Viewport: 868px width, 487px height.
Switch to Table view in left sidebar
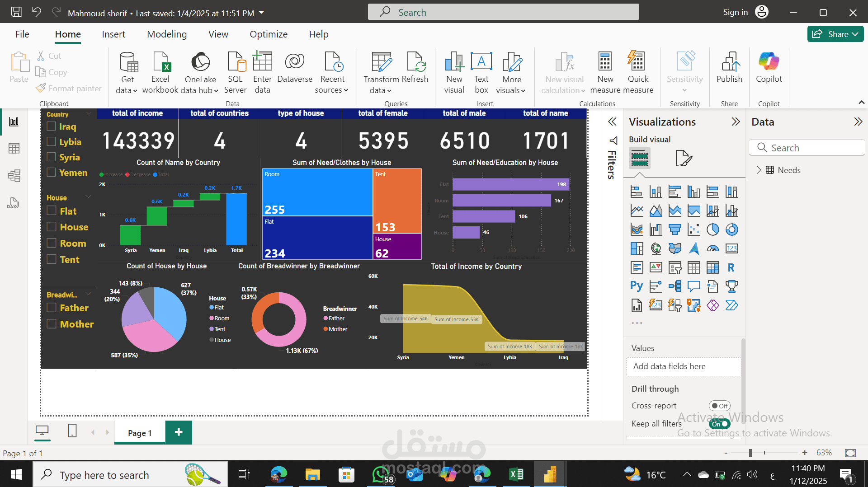(14, 149)
